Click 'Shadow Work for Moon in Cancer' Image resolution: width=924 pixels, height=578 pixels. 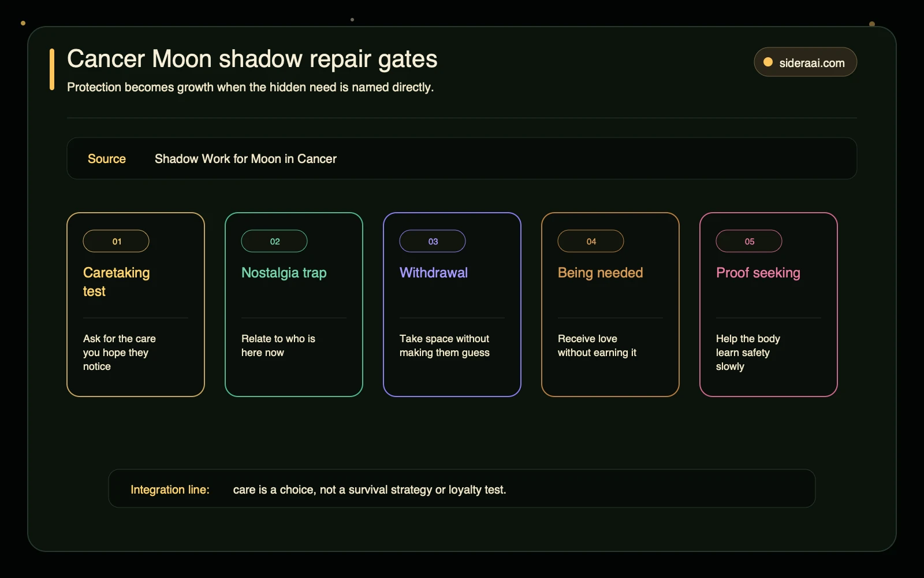coord(245,159)
